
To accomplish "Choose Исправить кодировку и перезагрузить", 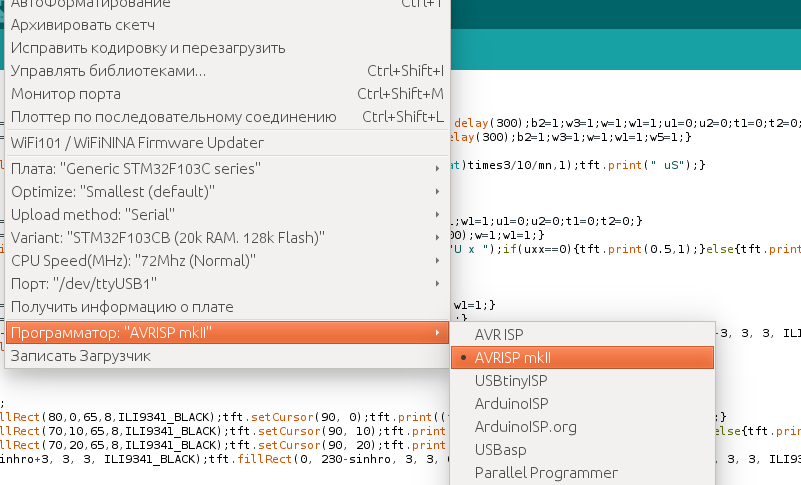I will [148, 48].
